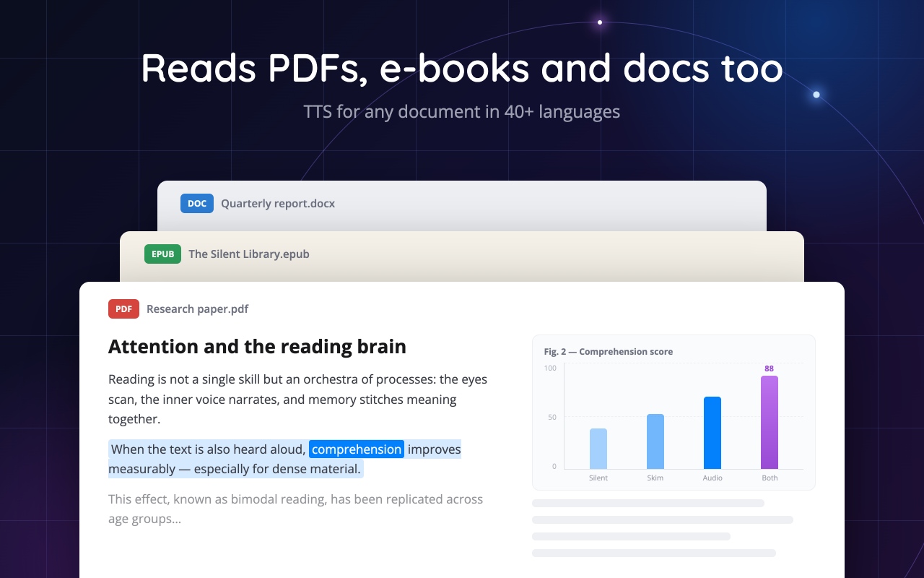Viewport: 924px width, 578px height.
Task: Click the Audio axis label
Action: coord(712,478)
